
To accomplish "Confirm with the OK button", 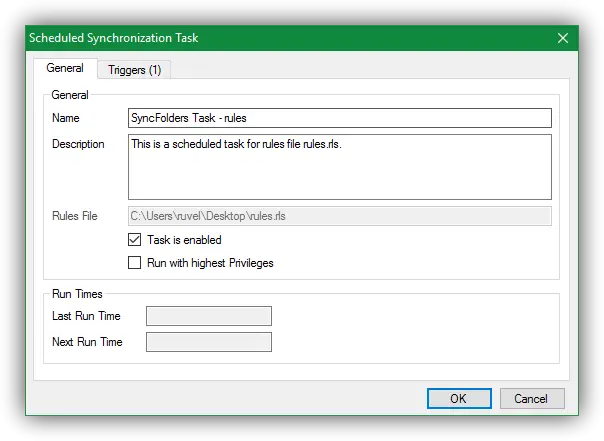I will pyautogui.click(x=458, y=398).
